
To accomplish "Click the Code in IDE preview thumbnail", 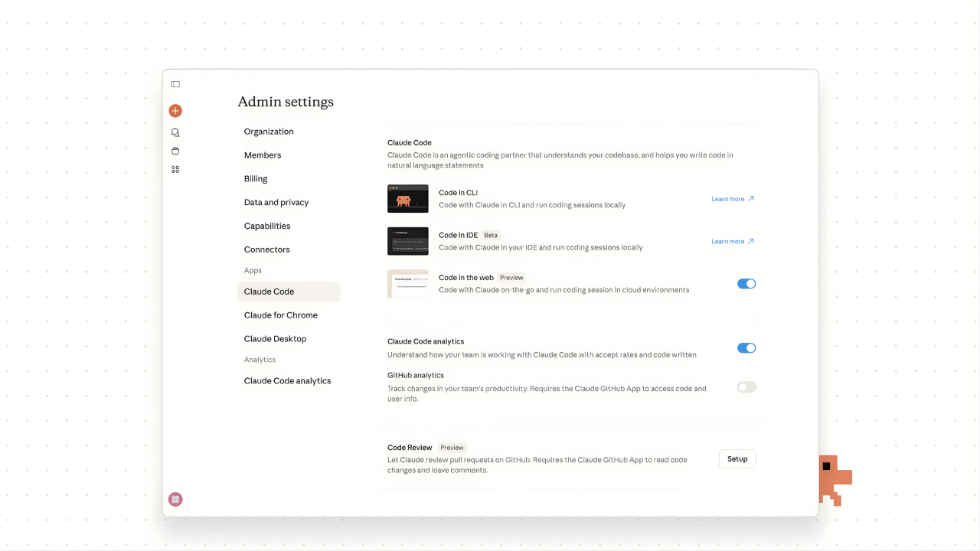I will pyautogui.click(x=407, y=240).
